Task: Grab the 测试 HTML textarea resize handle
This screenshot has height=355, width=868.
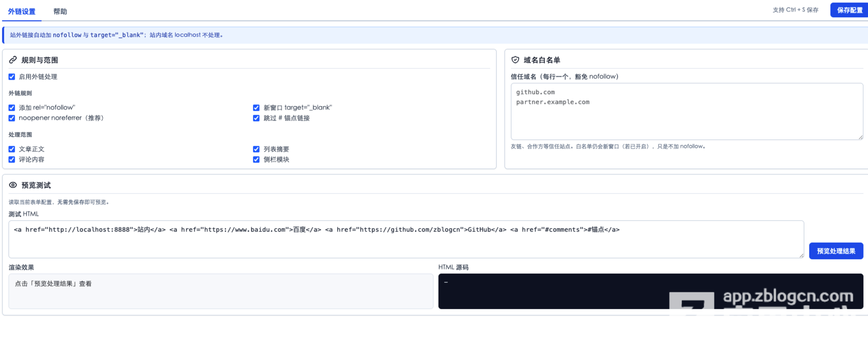Action: [801, 255]
